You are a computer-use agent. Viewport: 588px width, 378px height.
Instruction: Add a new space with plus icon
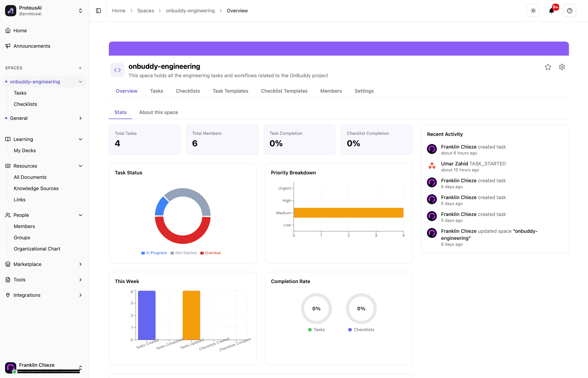(80, 68)
